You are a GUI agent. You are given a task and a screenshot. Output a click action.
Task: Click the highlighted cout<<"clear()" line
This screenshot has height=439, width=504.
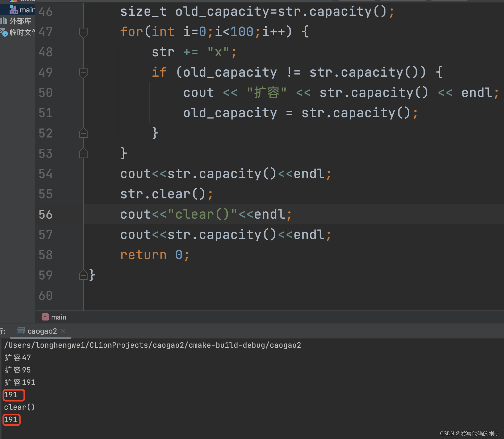tap(206, 214)
